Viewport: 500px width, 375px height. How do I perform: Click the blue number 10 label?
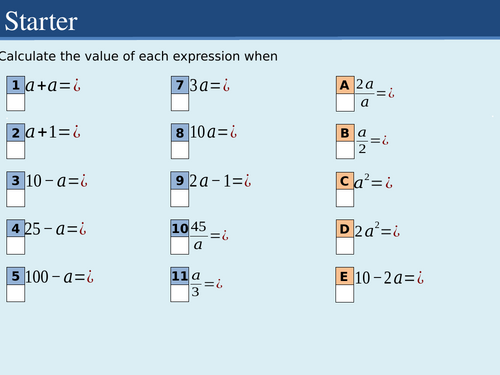180,228
